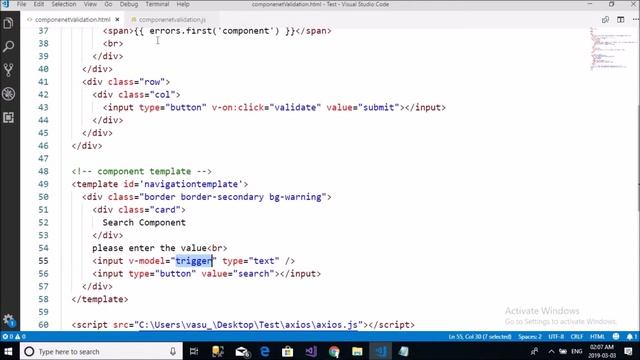Click the Ln 55, Col 30 cursor position
Screen dimensions: 640x360
480,337
